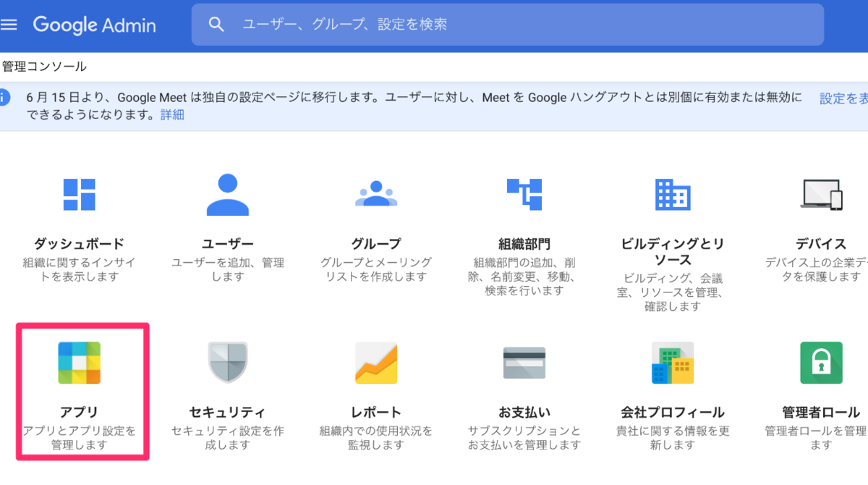868x485 pixels.
Task: Click the グループ title text
Action: click(376, 243)
